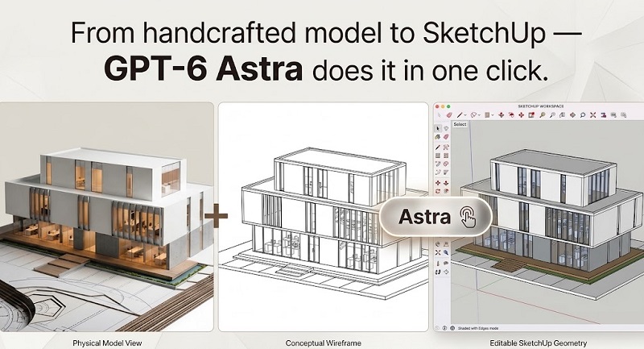Select the footprints Walk tool in left palette

(438, 272)
